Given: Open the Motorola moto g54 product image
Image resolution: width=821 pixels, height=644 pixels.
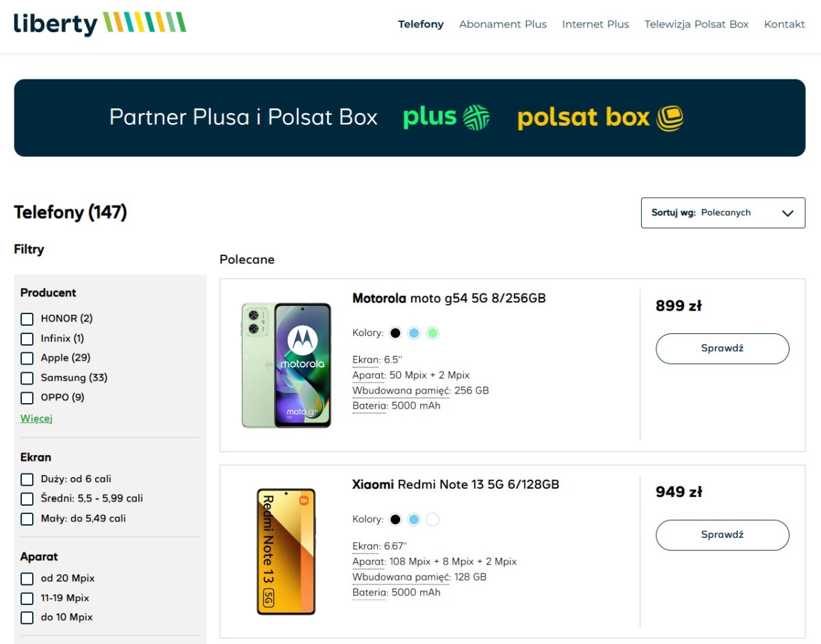Looking at the screenshot, I should pyautogui.click(x=286, y=365).
